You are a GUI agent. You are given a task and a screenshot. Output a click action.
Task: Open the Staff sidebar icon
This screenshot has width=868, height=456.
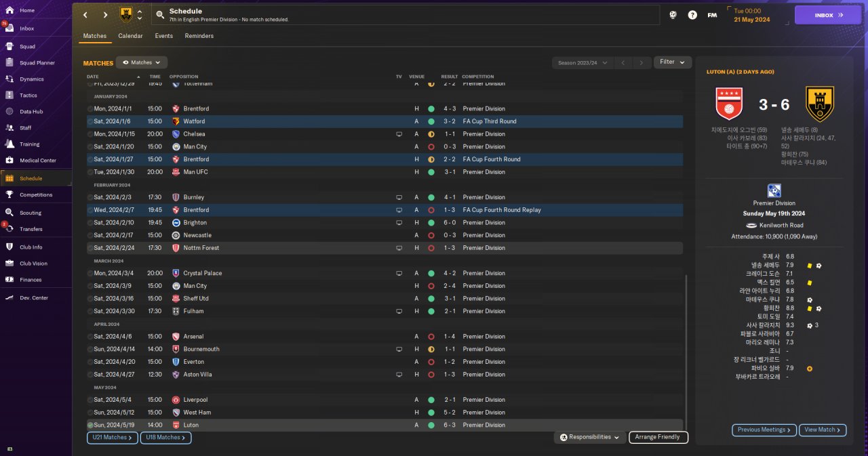click(9, 127)
